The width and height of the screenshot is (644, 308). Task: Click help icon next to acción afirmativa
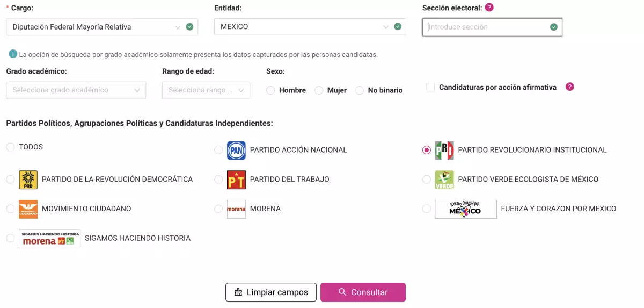pos(570,87)
